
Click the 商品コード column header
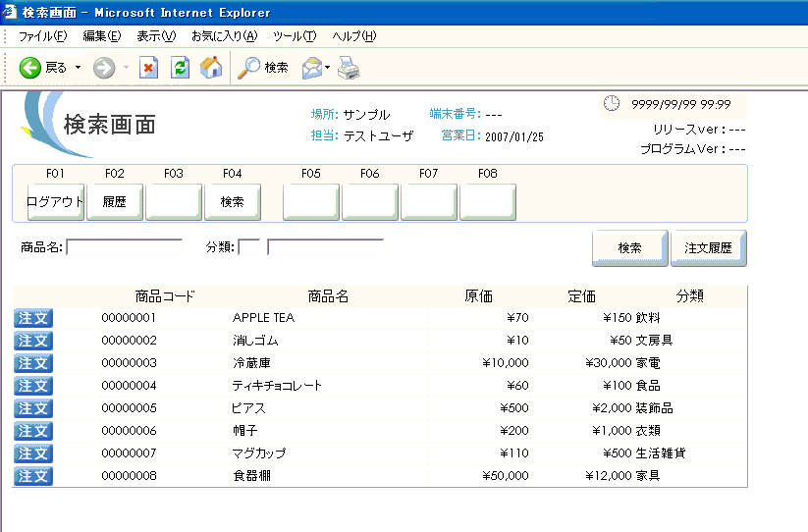[165, 296]
